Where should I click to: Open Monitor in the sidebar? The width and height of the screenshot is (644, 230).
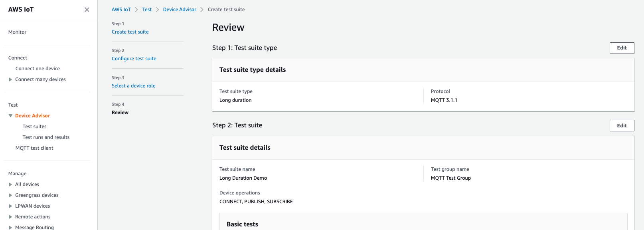tap(18, 32)
